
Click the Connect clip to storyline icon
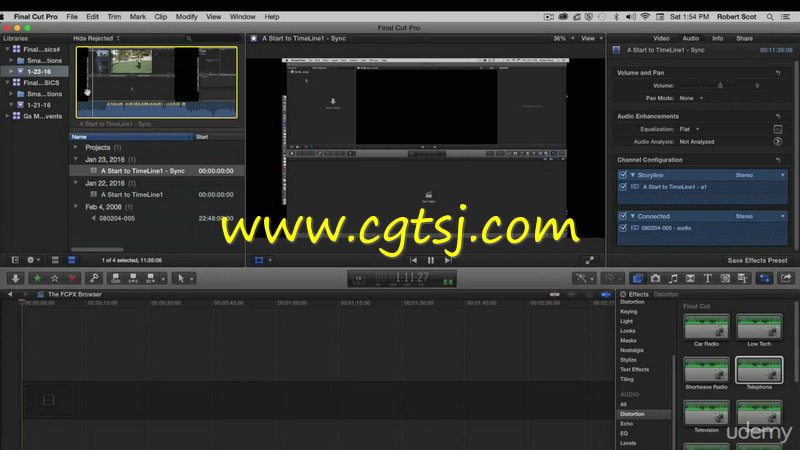[x=116, y=279]
